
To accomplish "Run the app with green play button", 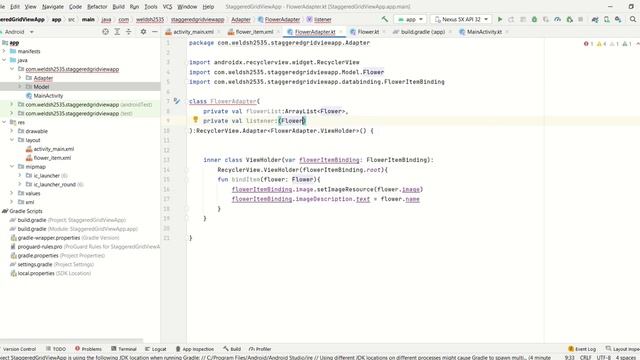I will (x=500, y=19).
